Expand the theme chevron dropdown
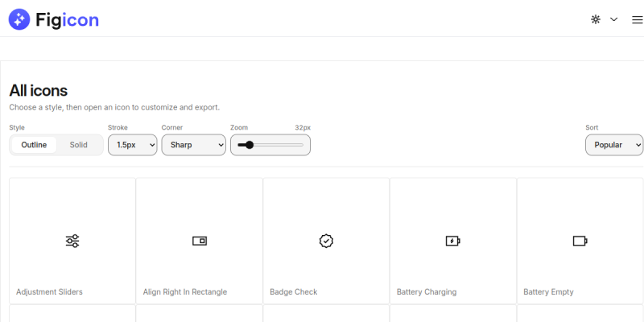644x322 pixels. (613, 19)
